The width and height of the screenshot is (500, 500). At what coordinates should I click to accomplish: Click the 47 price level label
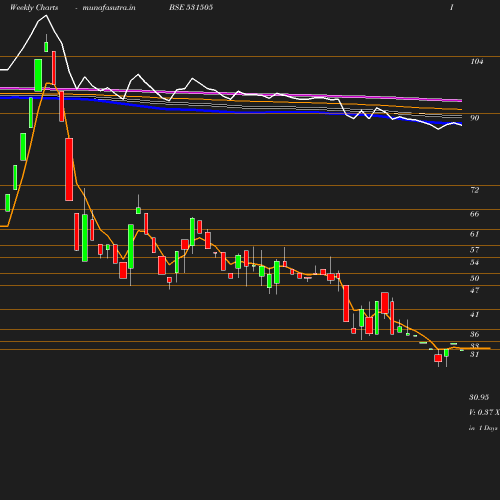pyautogui.click(x=475, y=290)
